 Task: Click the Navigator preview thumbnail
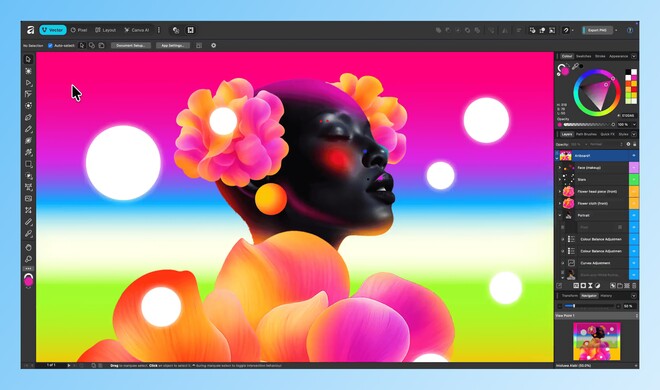597,342
